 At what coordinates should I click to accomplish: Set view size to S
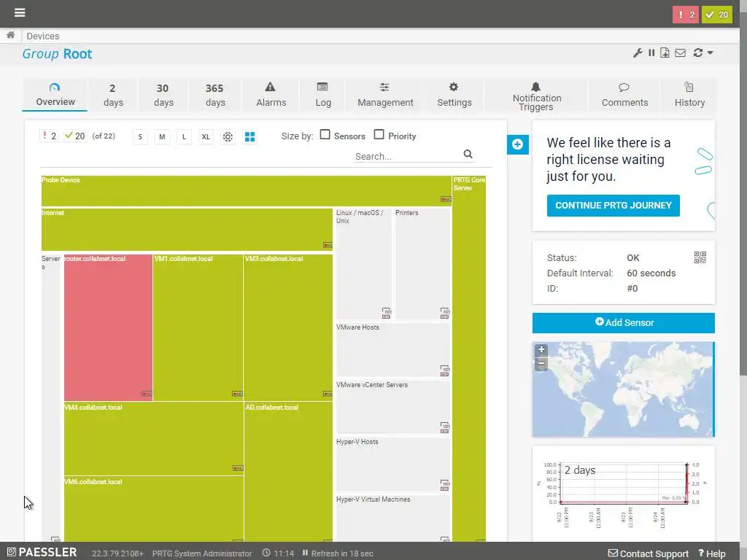pos(140,137)
